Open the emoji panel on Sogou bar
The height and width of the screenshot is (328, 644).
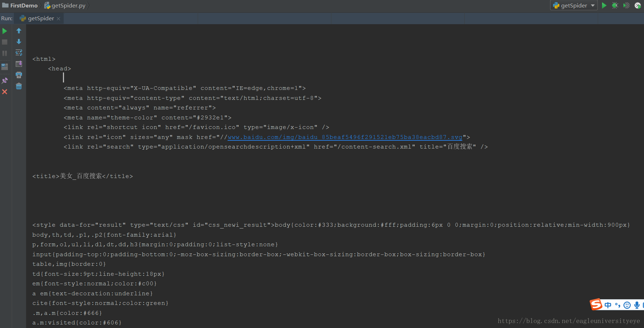(x=627, y=305)
